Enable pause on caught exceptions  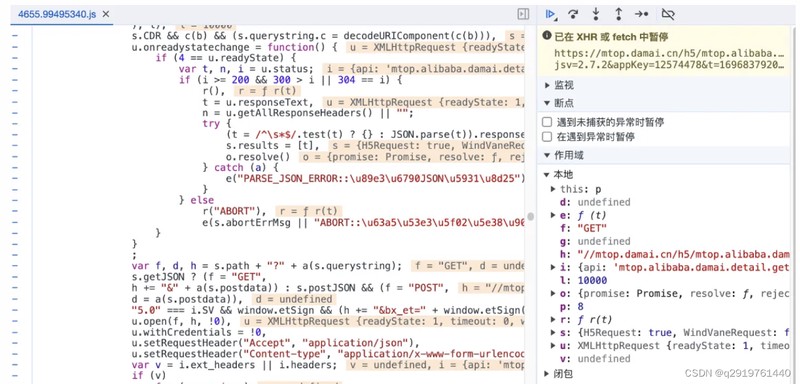[547, 137]
